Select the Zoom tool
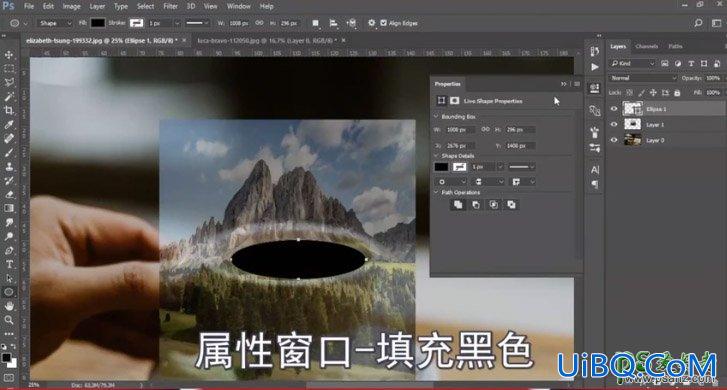Screen dimensions: 727x390 [9, 320]
